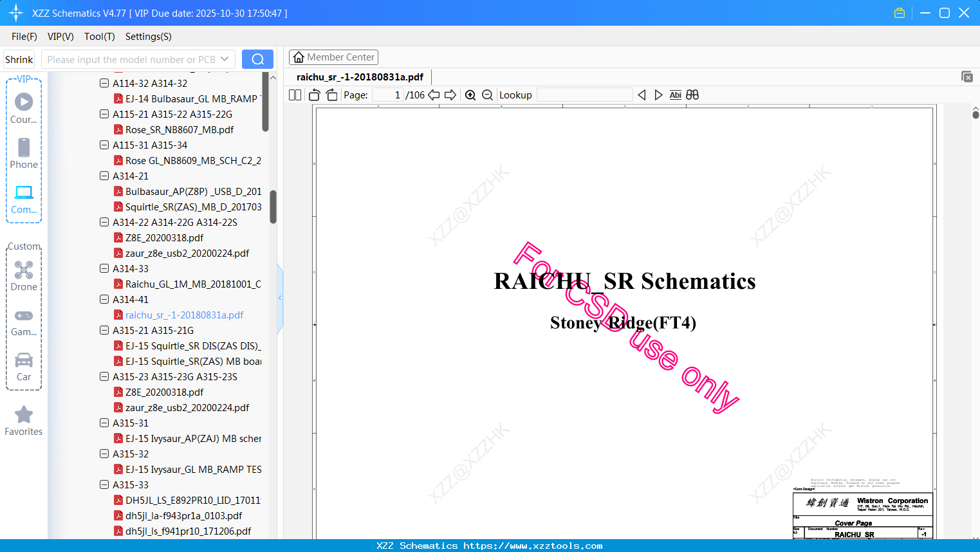Select the raichu_sr_-1-20180831a.pdf tab
Viewport: 980px width, 552px height.
(x=360, y=77)
